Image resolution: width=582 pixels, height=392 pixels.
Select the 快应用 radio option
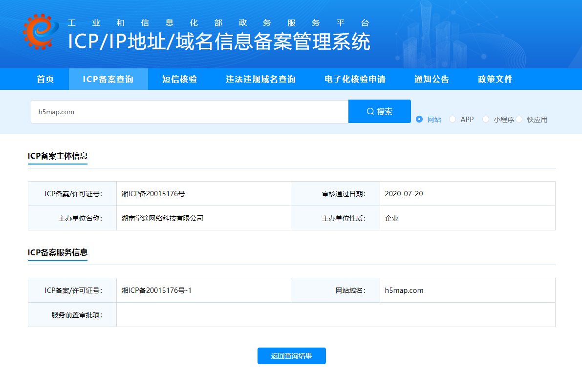coord(519,119)
